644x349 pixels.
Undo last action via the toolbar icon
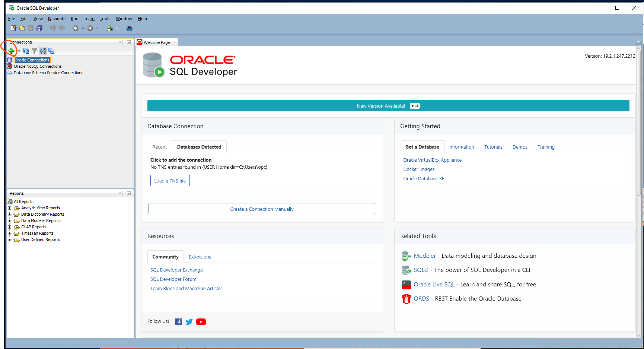[52, 28]
